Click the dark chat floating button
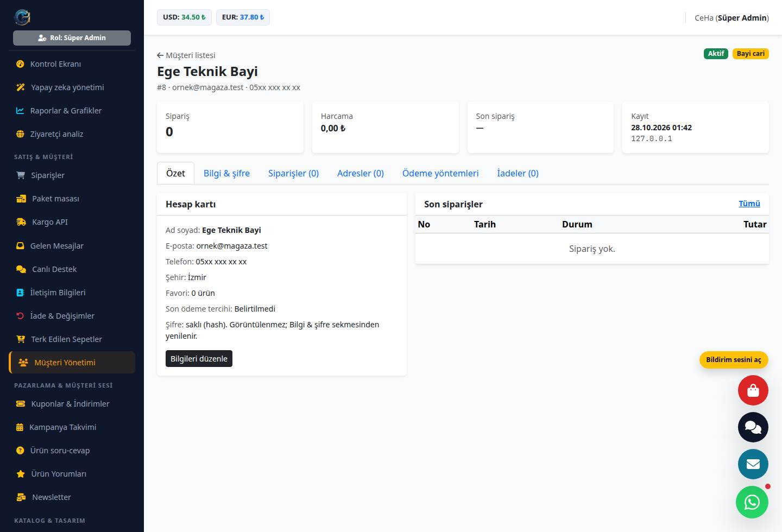Screen dimensions: 782x532 (753, 427)
